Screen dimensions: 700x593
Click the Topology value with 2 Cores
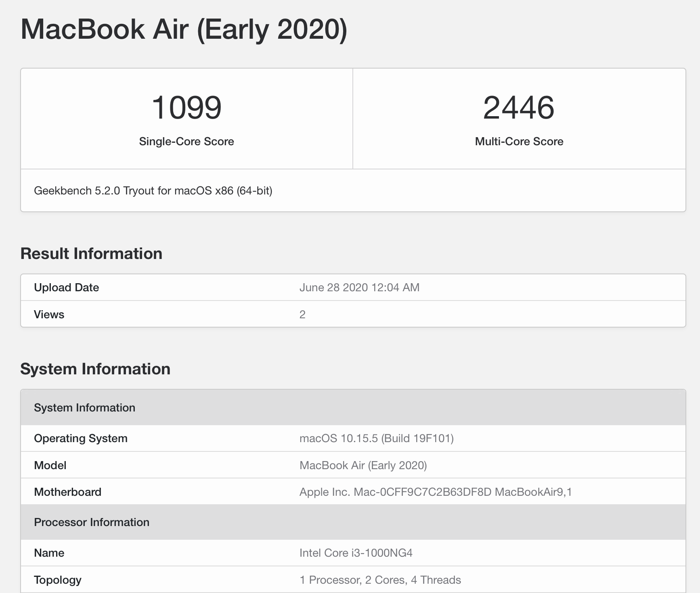pos(380,580)
